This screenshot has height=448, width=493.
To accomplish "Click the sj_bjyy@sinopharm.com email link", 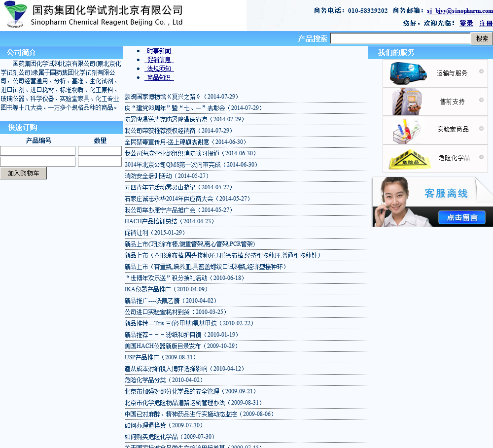I will pyautogui.click(x=460, y=11).
